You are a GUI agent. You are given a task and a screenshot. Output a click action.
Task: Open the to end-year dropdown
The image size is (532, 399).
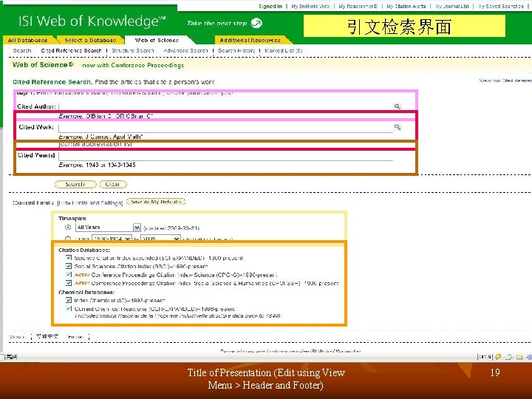160,238
